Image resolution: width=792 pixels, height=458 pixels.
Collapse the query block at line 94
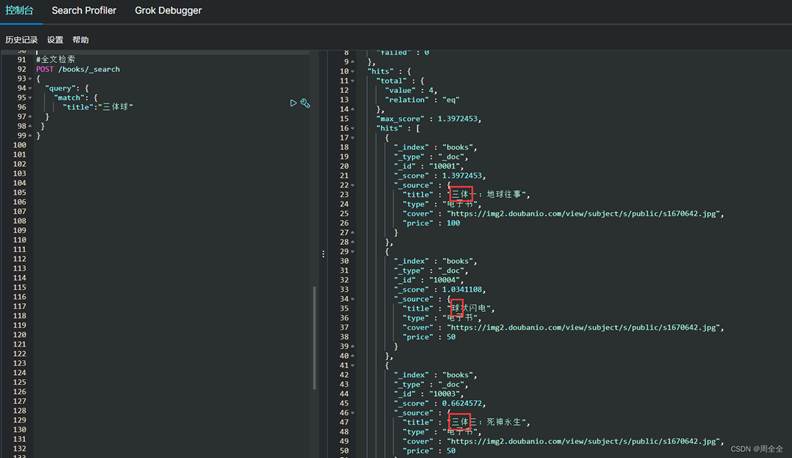[30, 88]
